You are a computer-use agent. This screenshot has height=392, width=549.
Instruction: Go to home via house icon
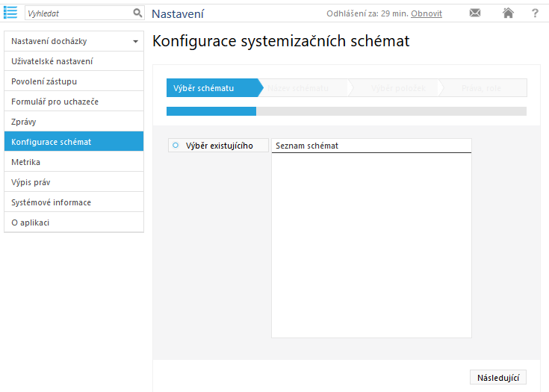(x=508, y=13)
